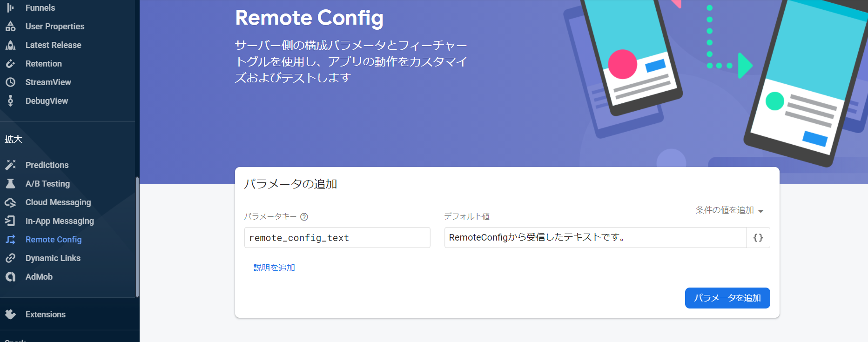Open DebugView
This screenshot has width=868, height=342.
47,101
